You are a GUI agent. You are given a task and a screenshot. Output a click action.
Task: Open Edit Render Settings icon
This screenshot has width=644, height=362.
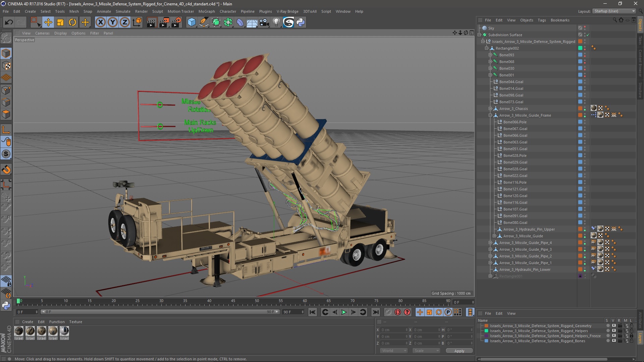(x=176, y=22)
